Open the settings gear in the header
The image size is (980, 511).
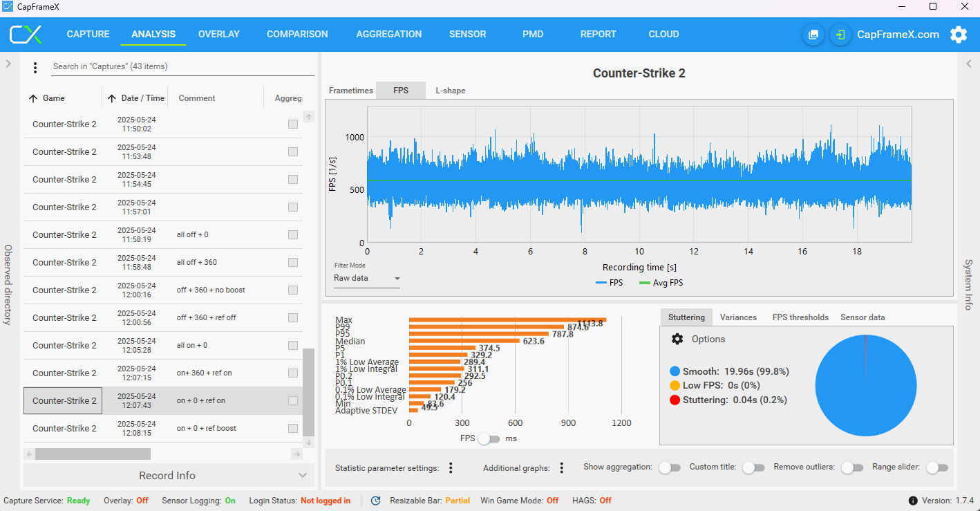958,35
